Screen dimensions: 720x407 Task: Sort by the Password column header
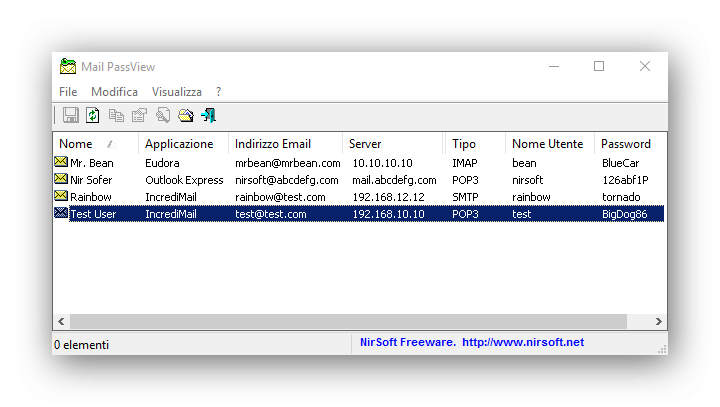(x=630, y=144)
